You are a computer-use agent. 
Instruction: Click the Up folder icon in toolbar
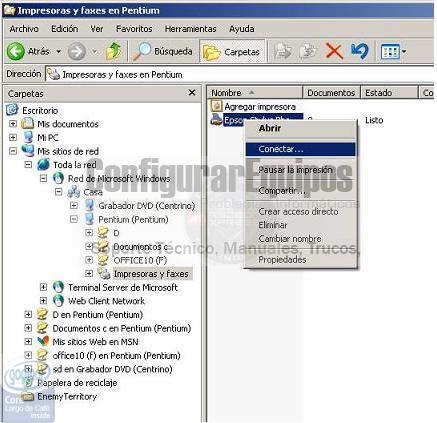click(113, 51)
